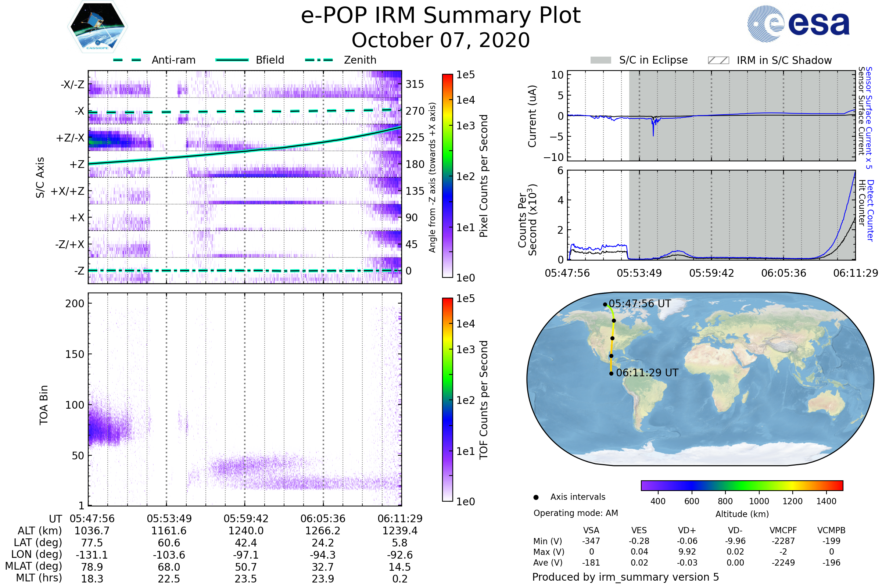Click the Anti-ram dashed legend line
This screenshot has width=882, height=588.
pyautogui.click(x=127, y=60)
